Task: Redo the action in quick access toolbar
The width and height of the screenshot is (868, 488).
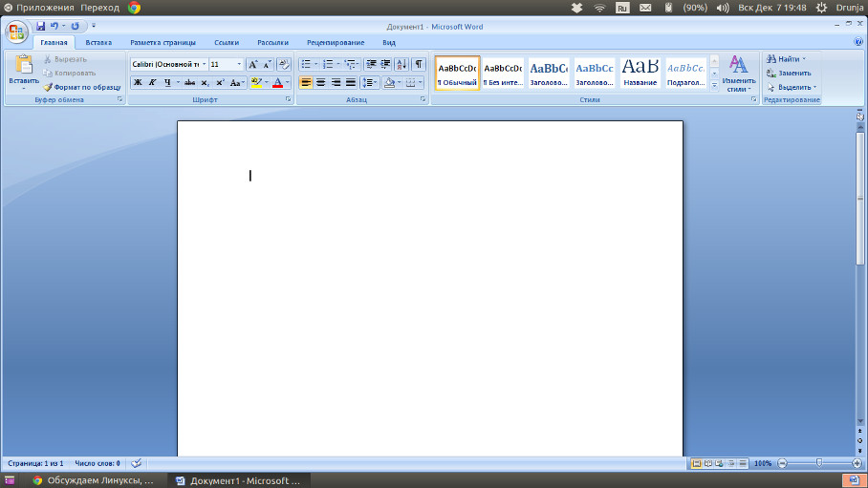Action: (x=76, y=26)
